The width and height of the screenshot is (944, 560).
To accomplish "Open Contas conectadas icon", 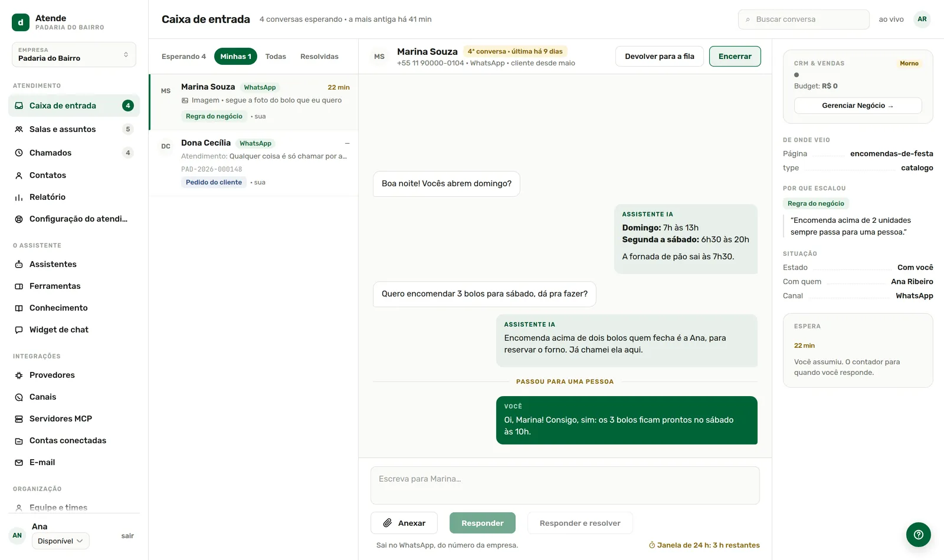I will (x=19, y=440).
